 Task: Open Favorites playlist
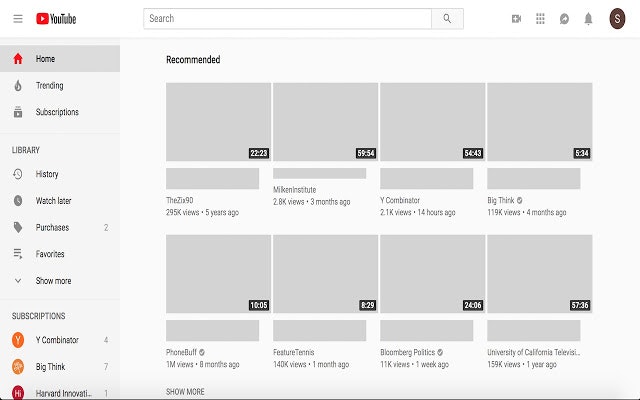(60, 254)
